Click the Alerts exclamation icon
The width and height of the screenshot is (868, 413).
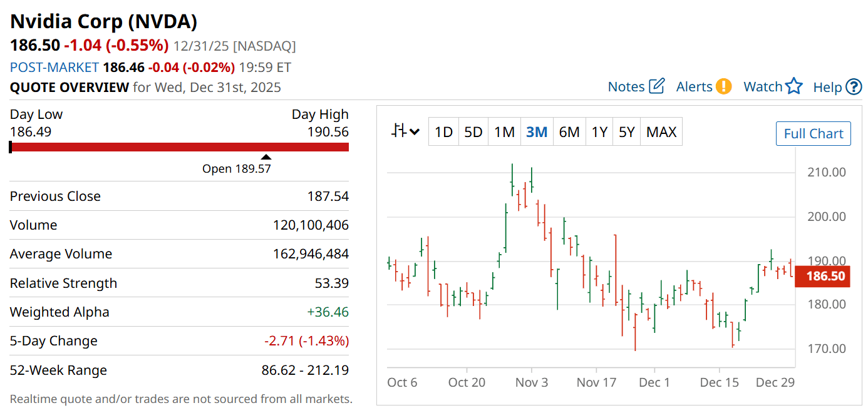pos(724,86)
